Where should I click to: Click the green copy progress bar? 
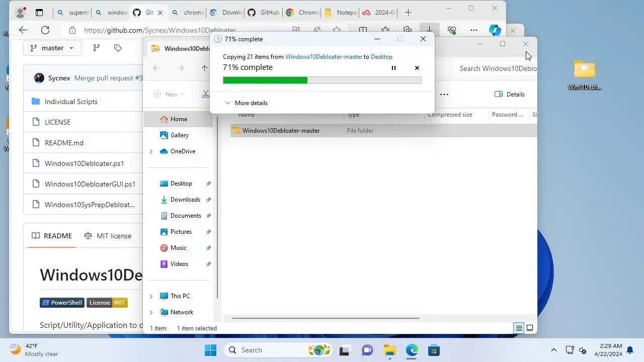pyautogui.click(x=322, y=80)
